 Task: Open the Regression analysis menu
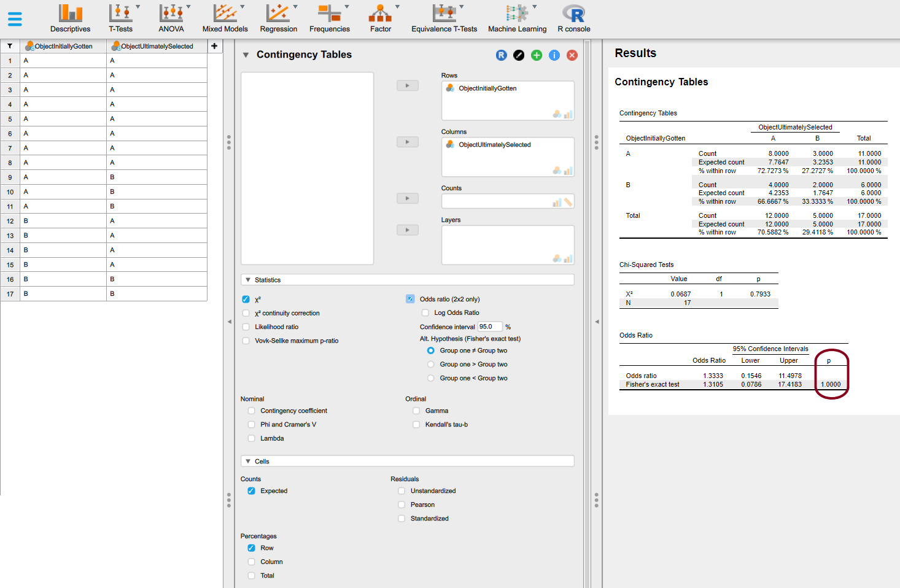[279, 18]
